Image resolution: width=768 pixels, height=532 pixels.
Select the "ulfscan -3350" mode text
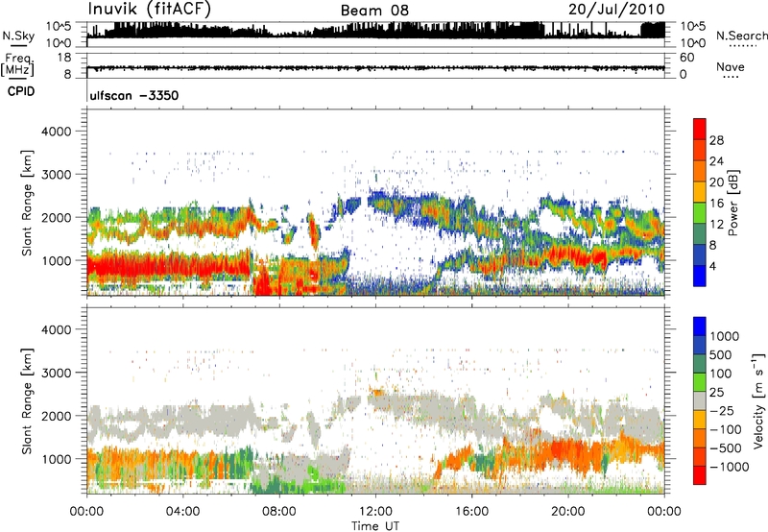point(134,95)
